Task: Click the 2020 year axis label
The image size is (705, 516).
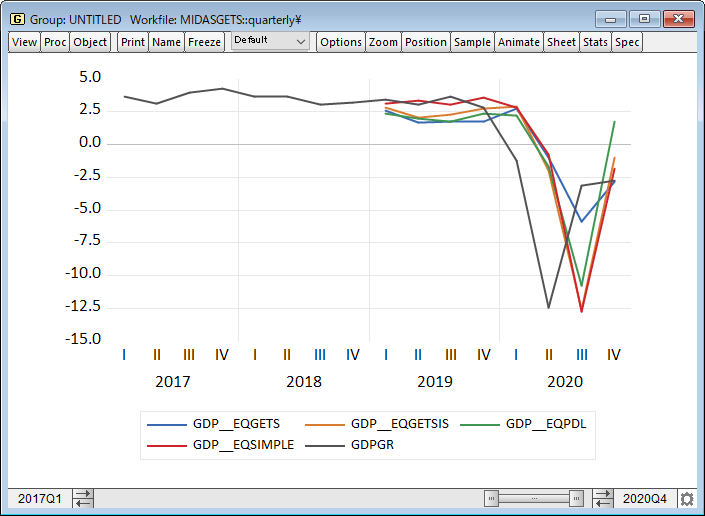Action: (565, 382)
